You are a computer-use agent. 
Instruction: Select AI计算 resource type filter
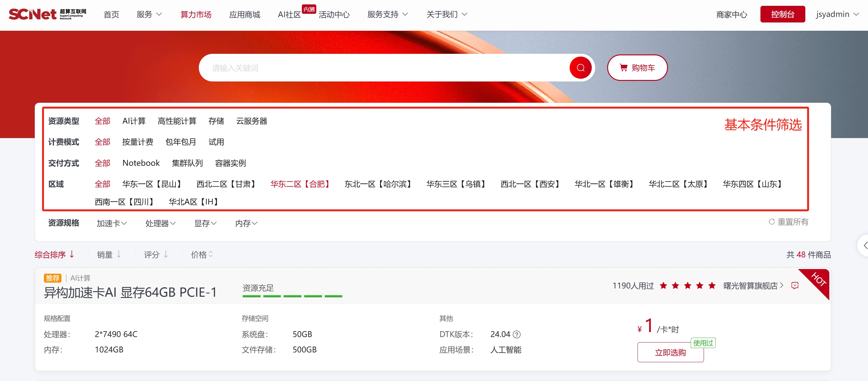click(x=134, y=121)
